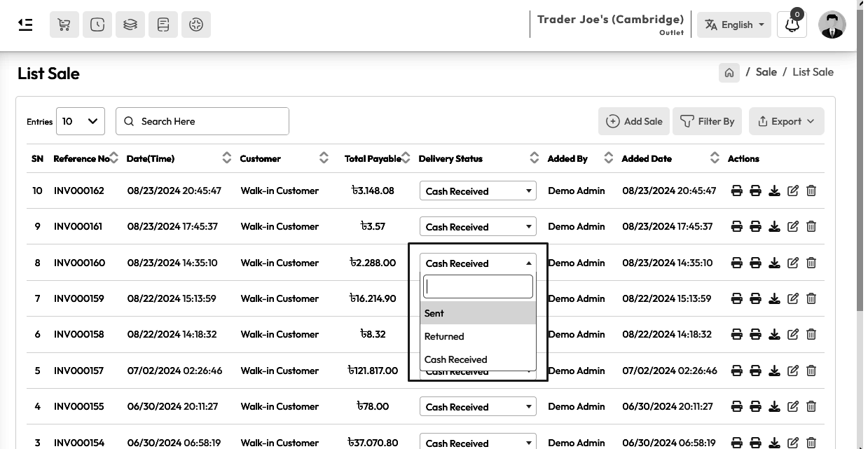Click reference number INV000159

coord(79,298)
